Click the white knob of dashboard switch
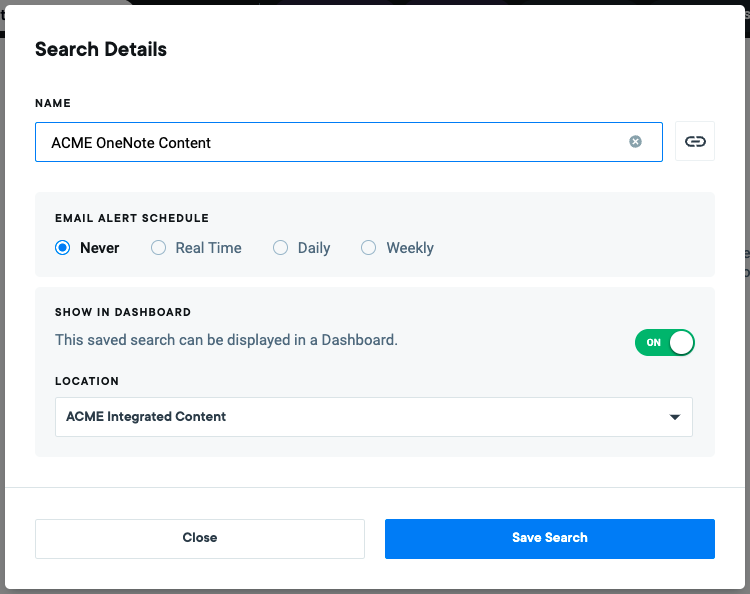The width and height of the screenshot is (750, 594). coord(681,342)
